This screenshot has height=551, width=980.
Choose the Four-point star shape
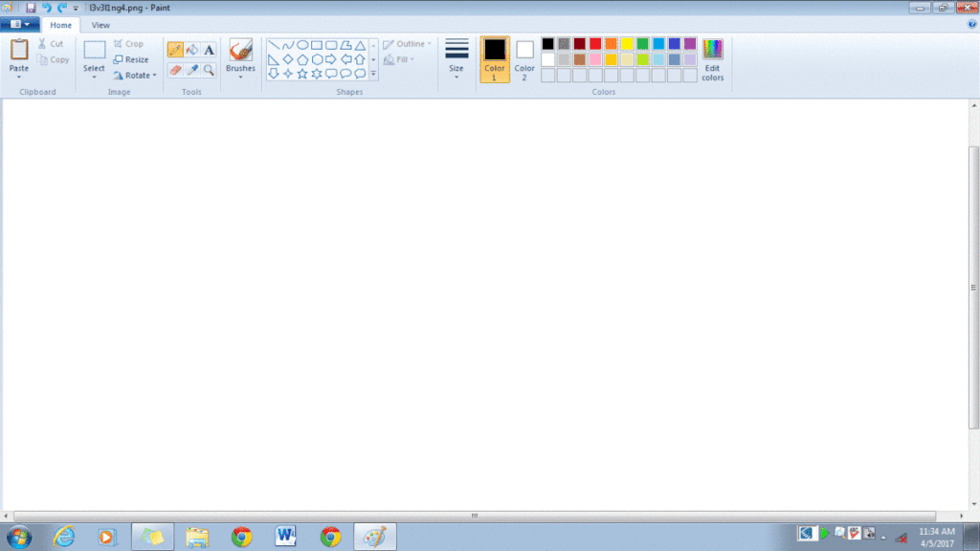[x=288, y=74]
